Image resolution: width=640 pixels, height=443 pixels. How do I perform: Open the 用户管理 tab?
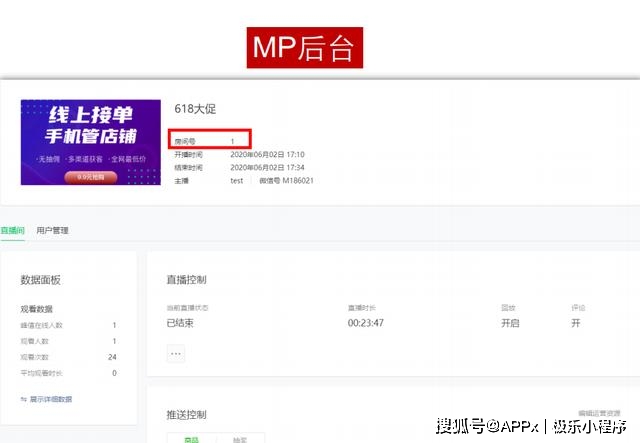click(52, 230)
